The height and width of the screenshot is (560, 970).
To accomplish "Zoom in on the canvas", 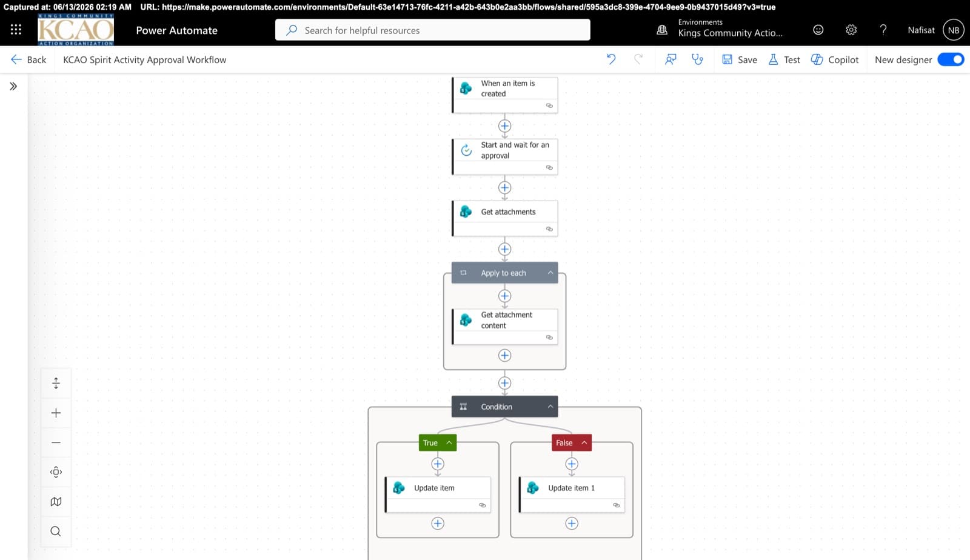I will (56, 413).
